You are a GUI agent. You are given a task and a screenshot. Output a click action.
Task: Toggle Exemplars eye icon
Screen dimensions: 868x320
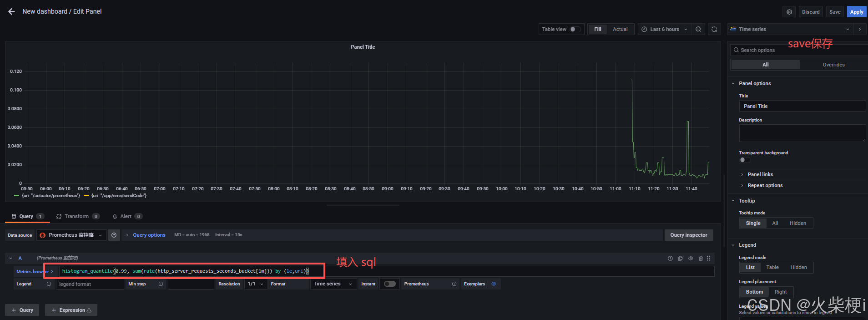(494, 284)
